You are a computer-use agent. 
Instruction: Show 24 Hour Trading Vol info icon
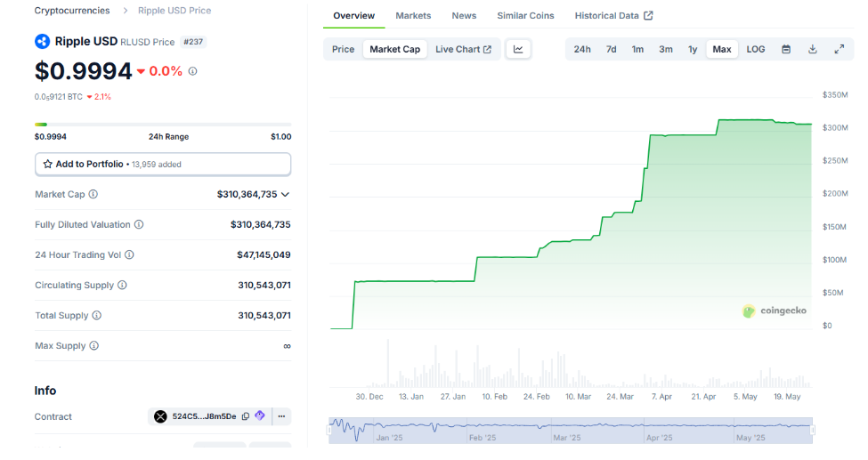point(129,254)
